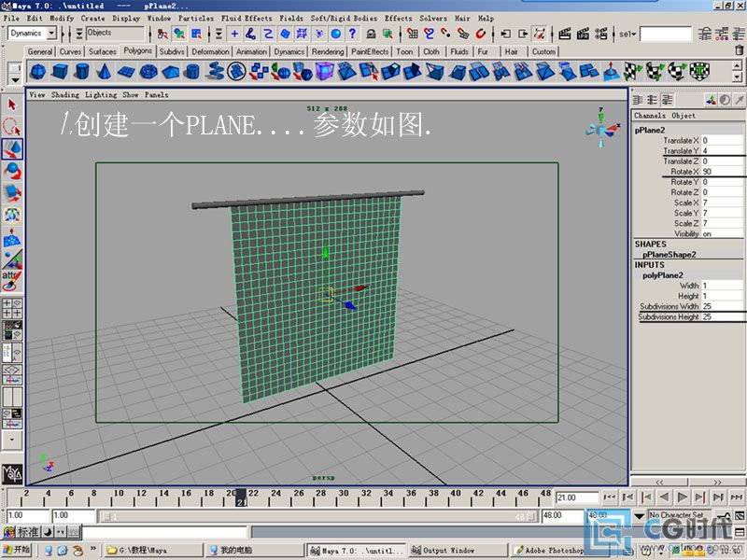Open the Fields menu
Image resolution: width=747 pixels, height=560 pixels.
click(291, 18)
